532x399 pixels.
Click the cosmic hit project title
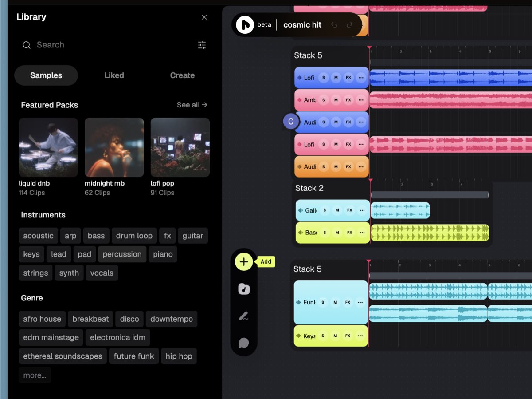click(x=302, y=25)
